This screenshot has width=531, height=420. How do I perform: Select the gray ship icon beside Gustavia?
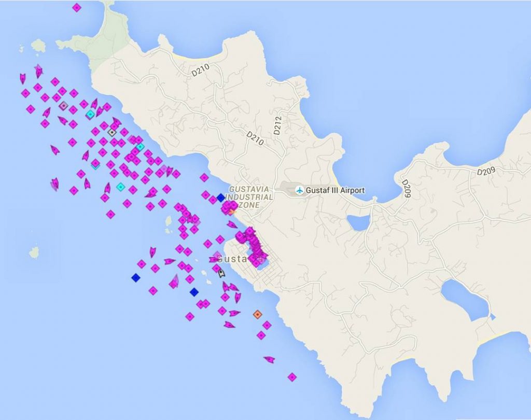click(221, 273)
